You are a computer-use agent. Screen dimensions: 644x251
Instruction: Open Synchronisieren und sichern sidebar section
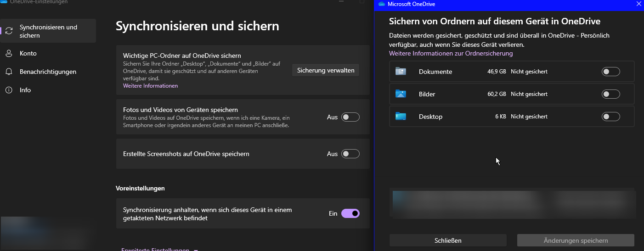[x=48, y=31]
